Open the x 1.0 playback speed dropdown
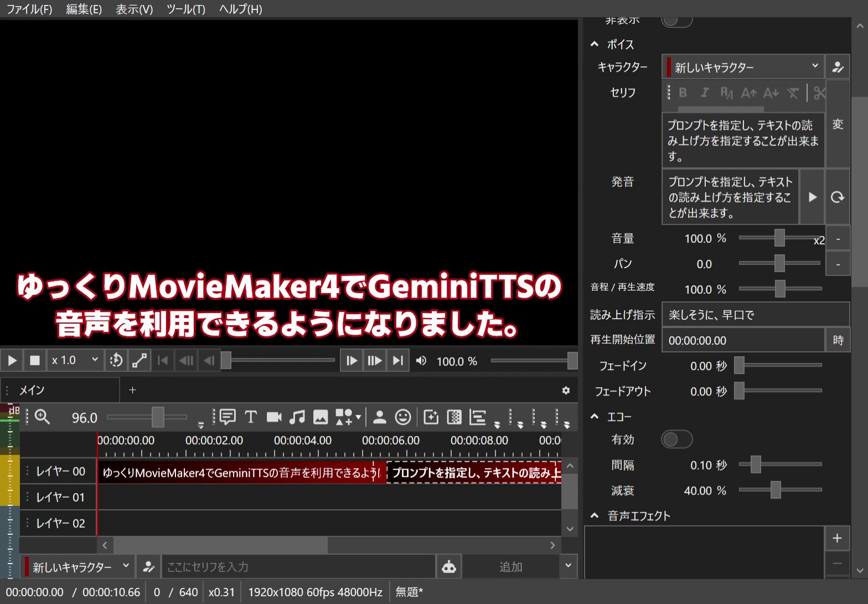The width and height of the screenshot is (868, 604). pyautogui.click(x=75, y=361)
